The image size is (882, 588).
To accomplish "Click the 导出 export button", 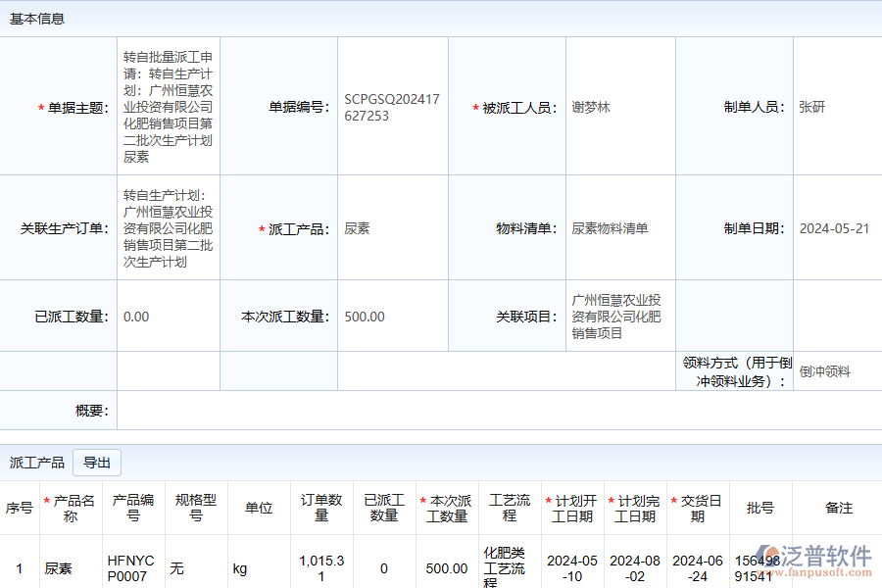I will (x=97, y=463).
